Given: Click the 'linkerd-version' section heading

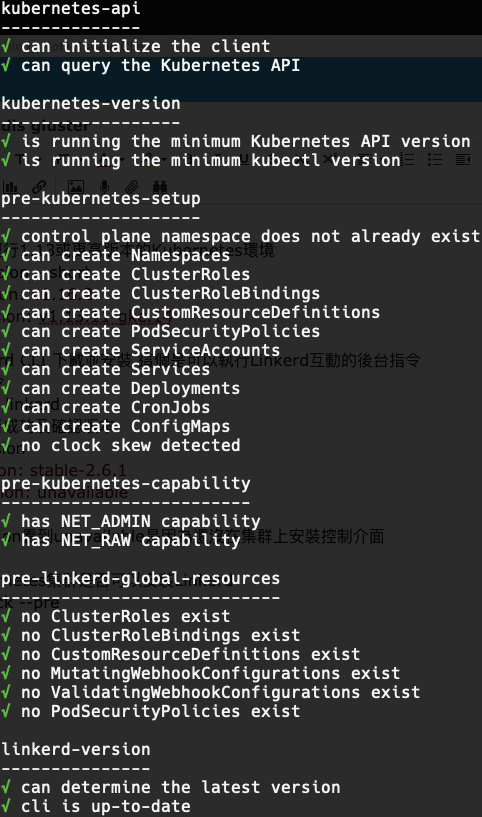Looking at the screenshot, I should pos(76,749).
